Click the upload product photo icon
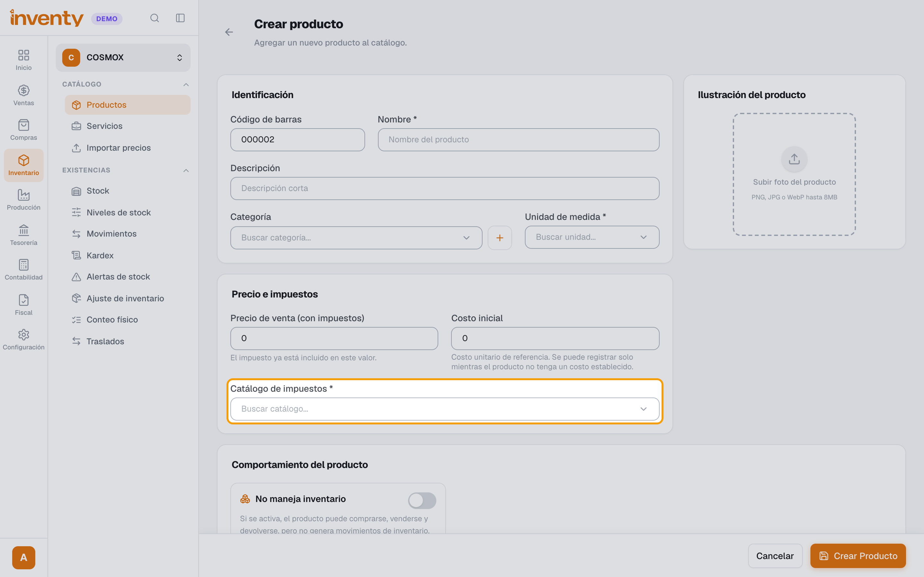 (794, 159)
